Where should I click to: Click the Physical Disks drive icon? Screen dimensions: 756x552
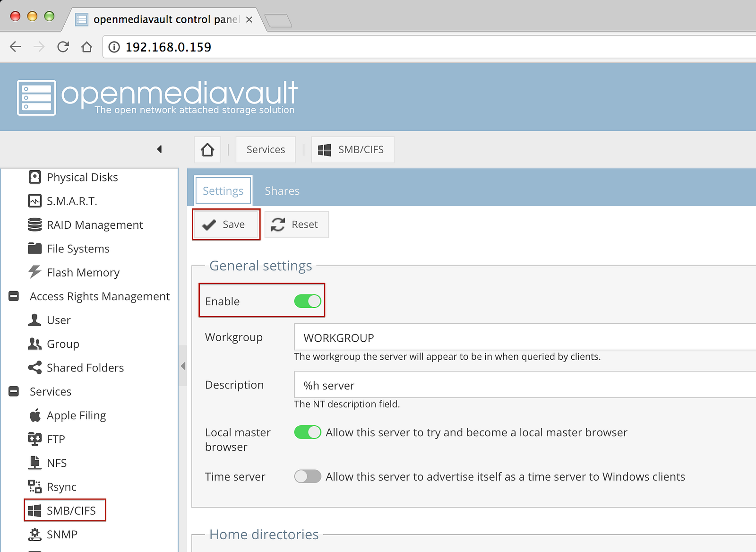(x=34, y=177)
